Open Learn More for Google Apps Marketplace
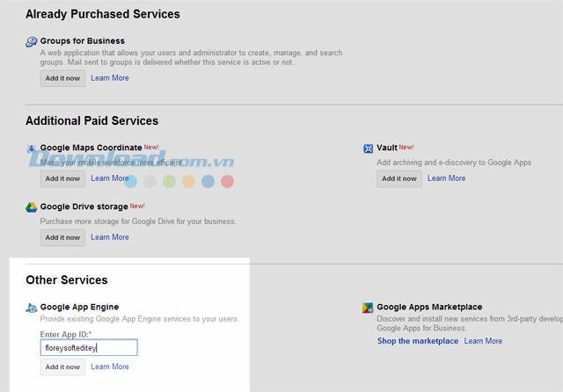563x392 pixels. pyautogui.click(x=483, y=341)
